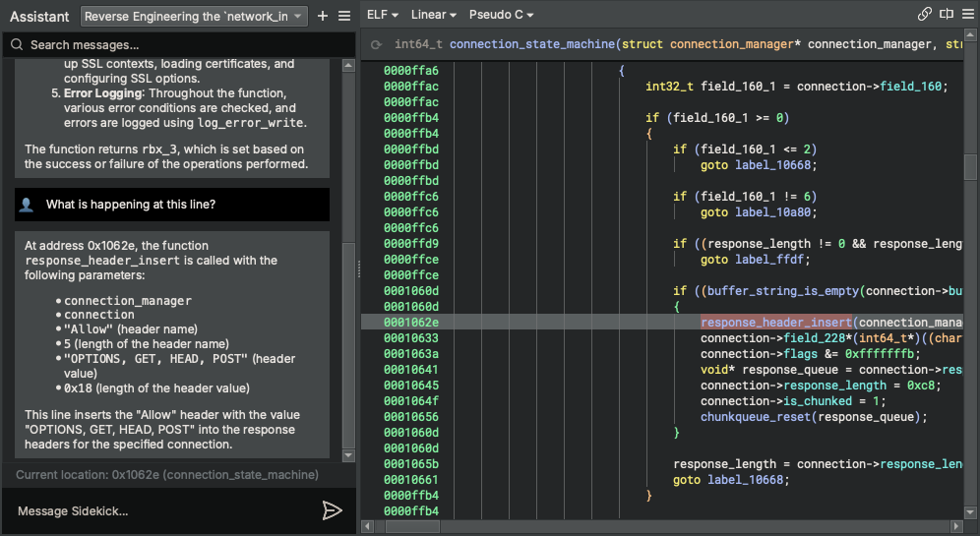Click address 0001065b in gutter
980x536 pixels.
(x=411, y=464)
